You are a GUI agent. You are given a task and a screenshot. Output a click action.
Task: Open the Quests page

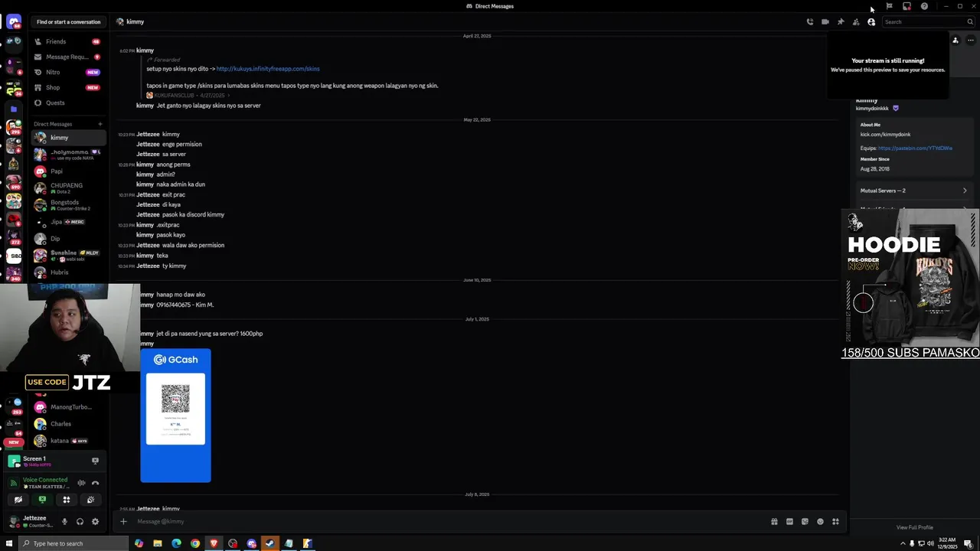tap(69, 103)
